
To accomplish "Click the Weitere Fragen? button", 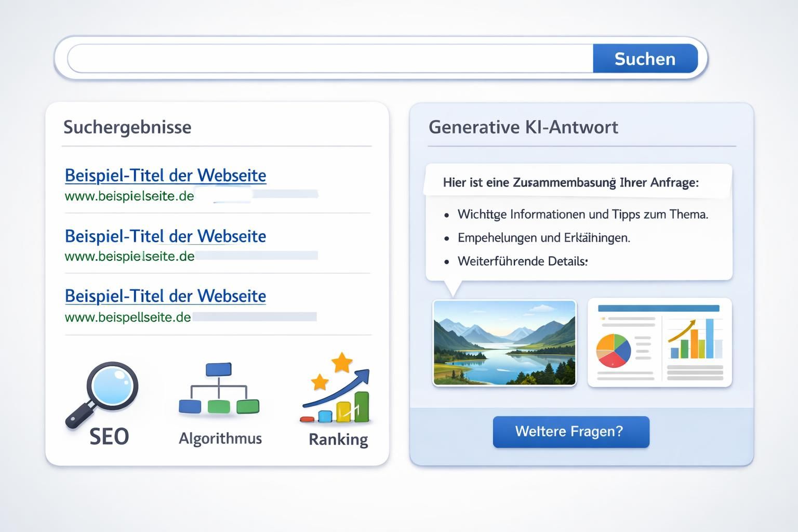I will [x=570, y=432].
